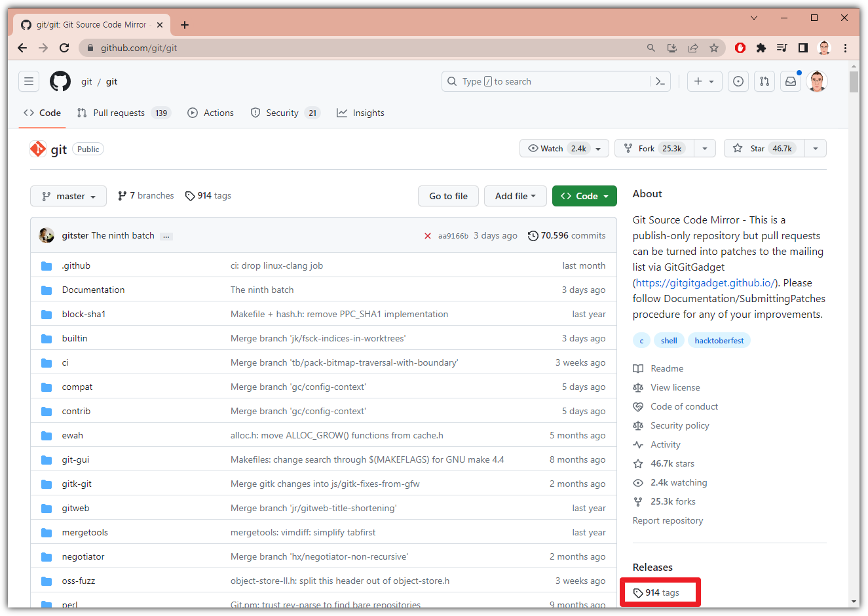Open Chrome side panel icon
This screenshot has width=868, height=616.
pos(803,48)
